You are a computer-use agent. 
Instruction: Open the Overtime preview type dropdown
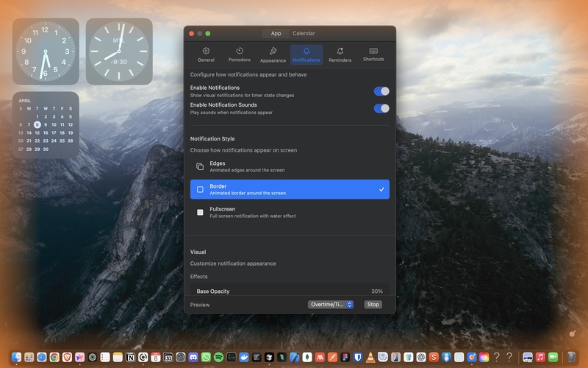point(330,305)
